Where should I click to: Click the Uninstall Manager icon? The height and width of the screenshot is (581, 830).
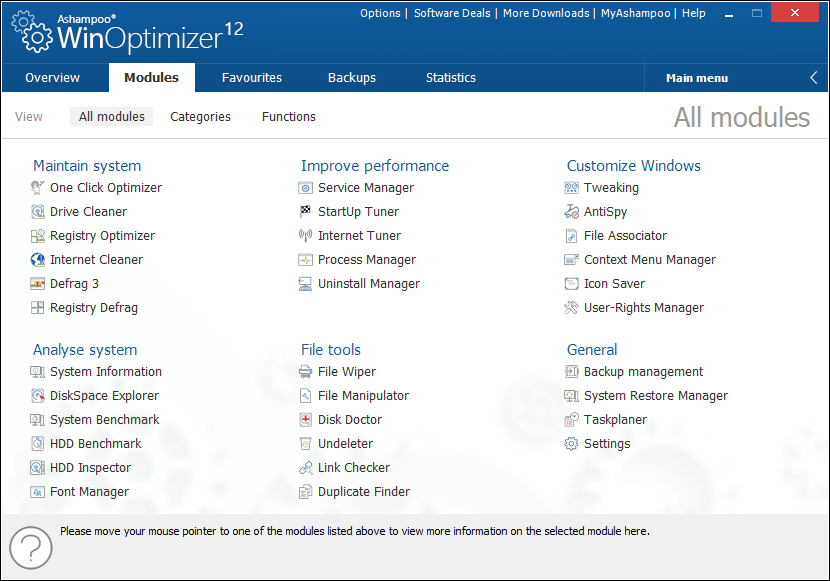point(305,284)
